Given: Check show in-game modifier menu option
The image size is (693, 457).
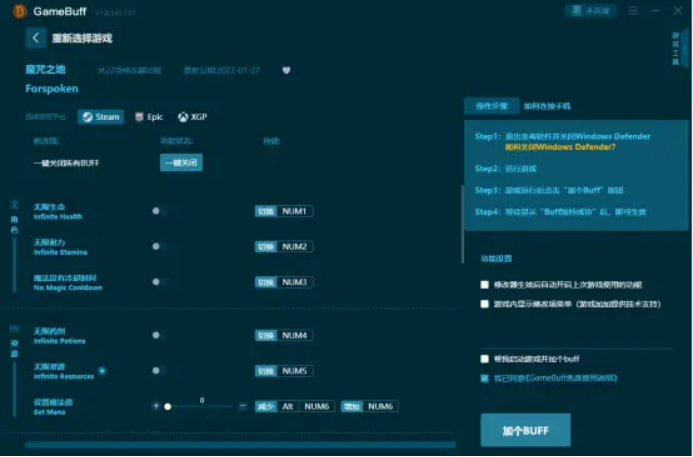Looking at the screenshot, I should tap(485, 304).
